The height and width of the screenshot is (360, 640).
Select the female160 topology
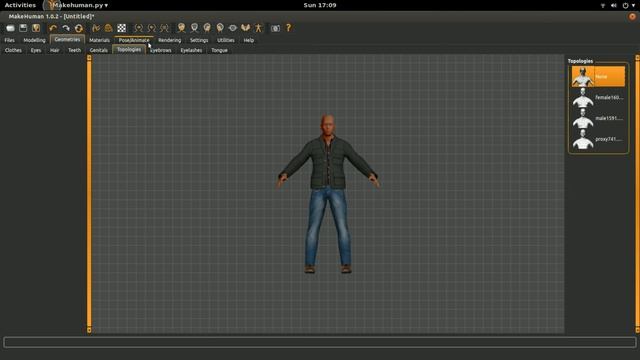[x=598, y=98]
